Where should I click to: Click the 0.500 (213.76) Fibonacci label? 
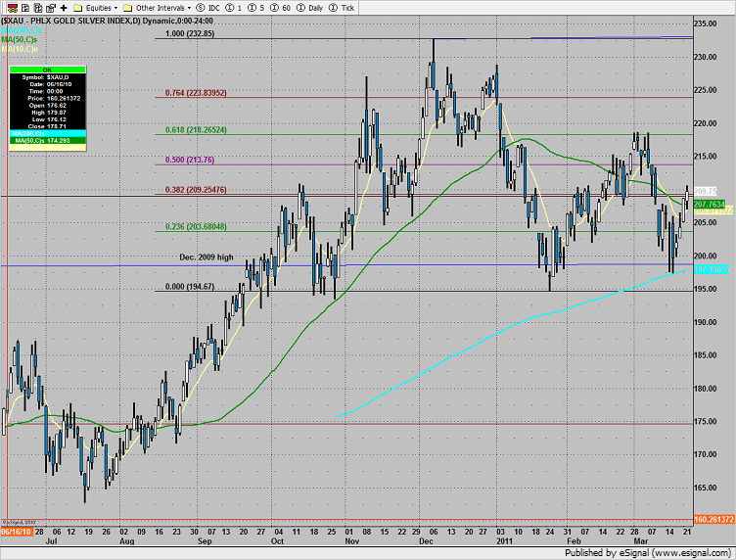[190, 160]
